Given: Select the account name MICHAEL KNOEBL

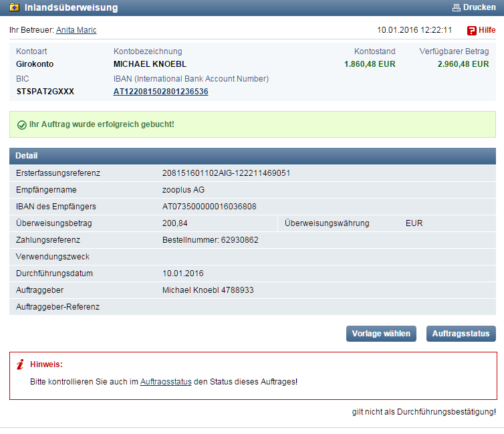Looking at the screenshot, I should point(150,64).
